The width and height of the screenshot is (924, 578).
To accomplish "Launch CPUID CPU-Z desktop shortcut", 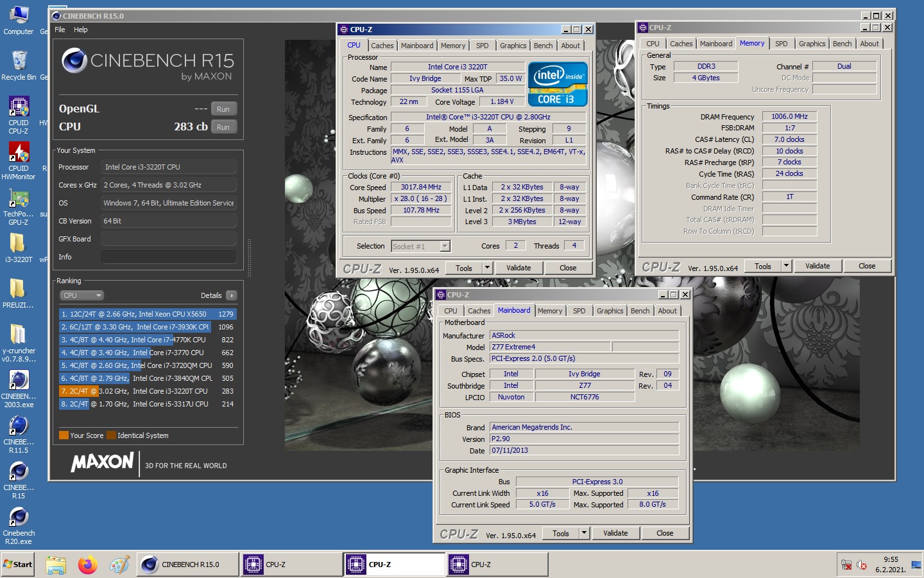I will pos(19,115).
